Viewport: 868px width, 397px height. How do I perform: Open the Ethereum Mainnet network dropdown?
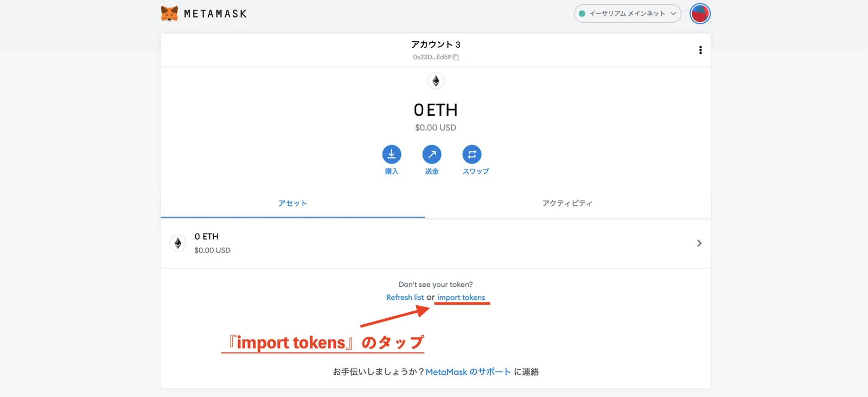627,14
